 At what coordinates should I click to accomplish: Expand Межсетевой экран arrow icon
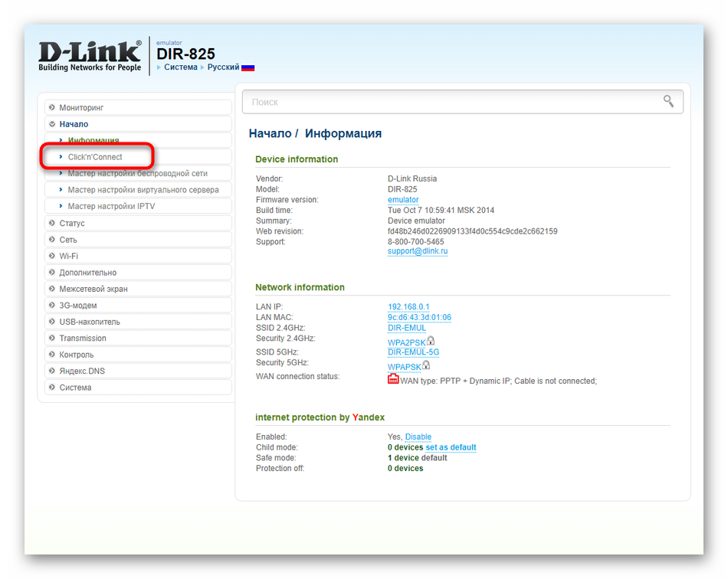click(x=52, y=289)
